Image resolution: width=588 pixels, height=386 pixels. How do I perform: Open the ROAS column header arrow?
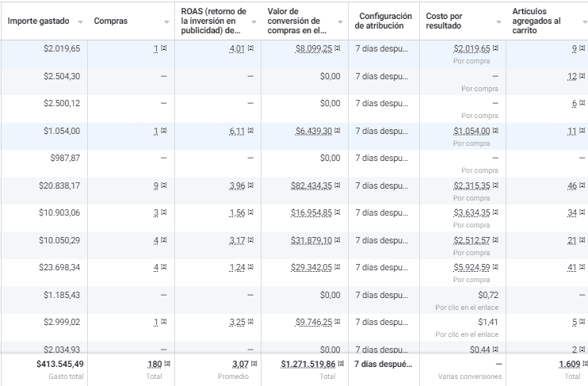[x=254, y=22]
